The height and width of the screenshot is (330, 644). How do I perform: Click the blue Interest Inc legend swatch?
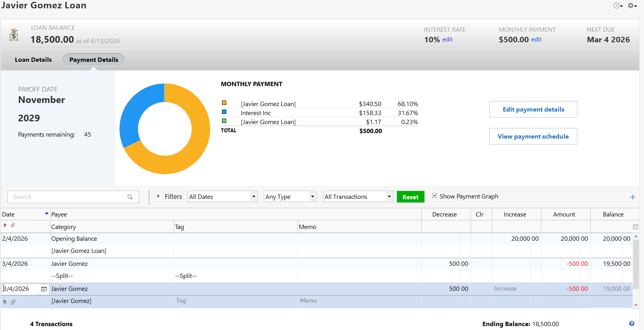(224, 112)
